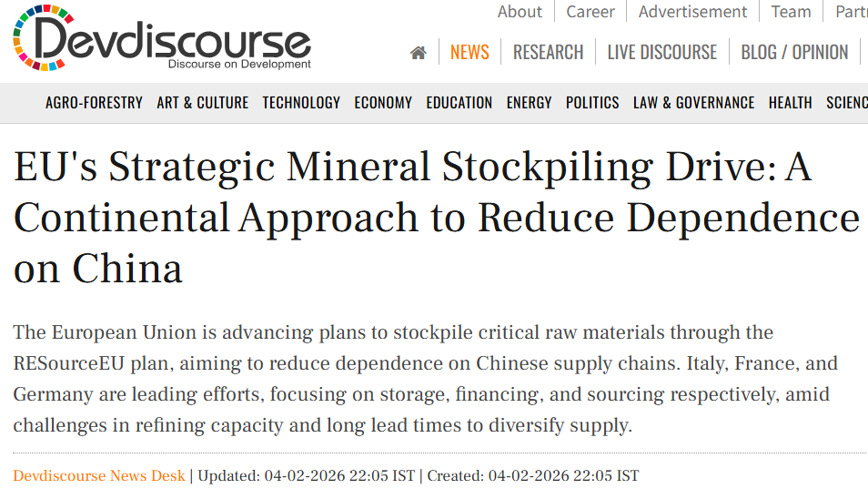The height and width of the screenshot is (499, 868).
Task: Switch to TECHNOLOGY category
Action: pyautogui.click(x=301, y=103)
